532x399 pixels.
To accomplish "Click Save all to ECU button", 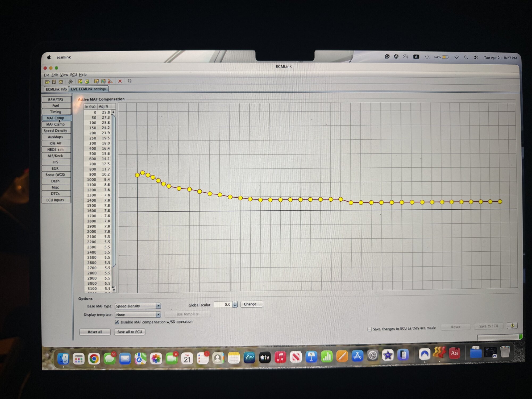I will (x=130, y=332).
